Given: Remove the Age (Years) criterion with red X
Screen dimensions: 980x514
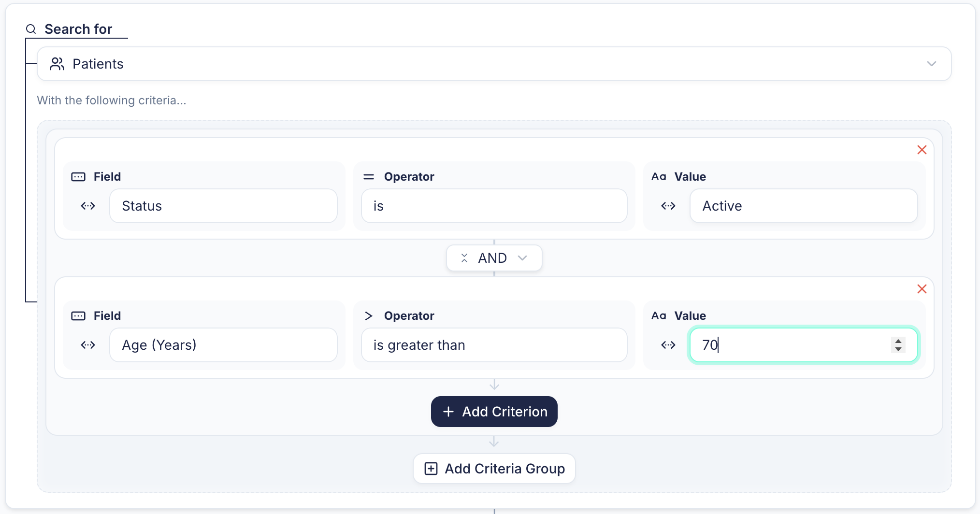Looking at the screenshot, I should coord(922,289).
